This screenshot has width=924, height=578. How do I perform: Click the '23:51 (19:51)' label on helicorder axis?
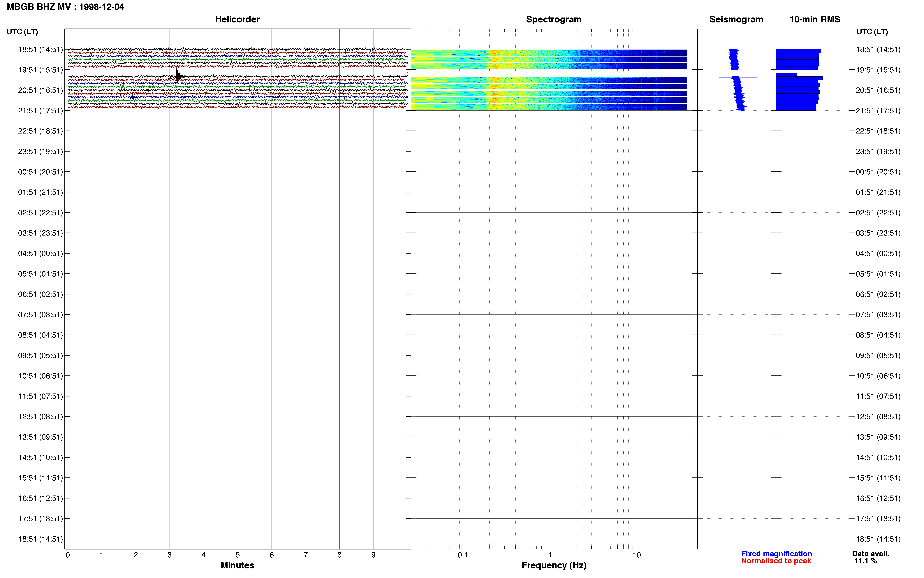pyautogui.click(x=40, y=151)
